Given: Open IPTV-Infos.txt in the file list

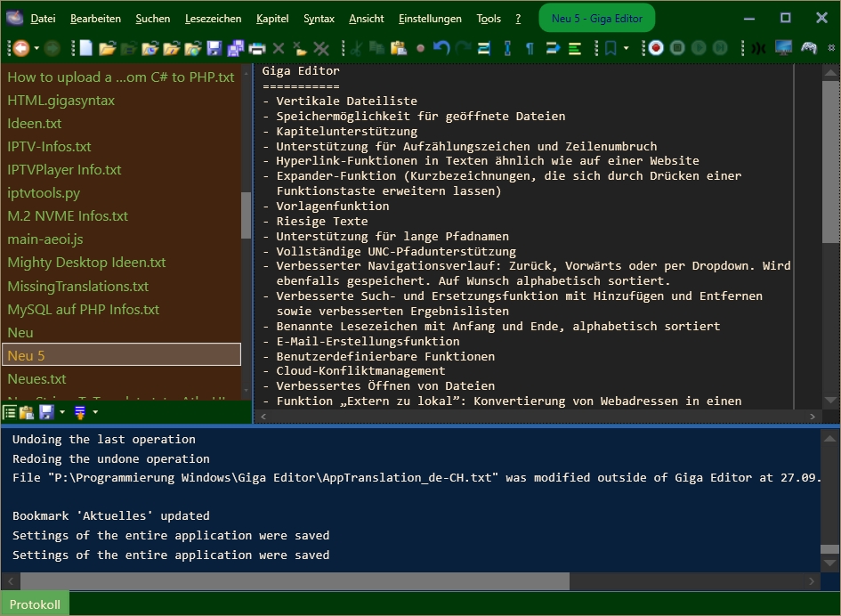Looking at the screenshot, I should click(50, 146).
